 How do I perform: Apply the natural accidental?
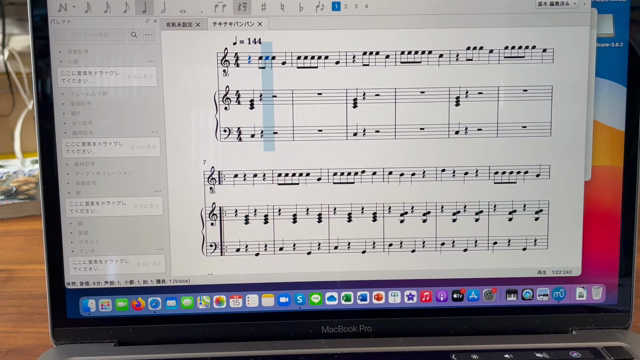282,7
